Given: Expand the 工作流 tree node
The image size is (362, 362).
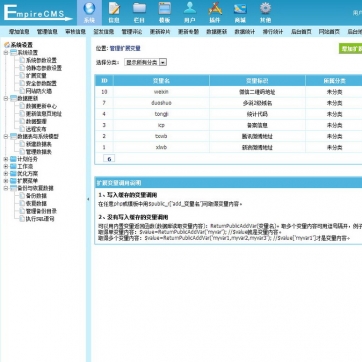Looking at the screenshot, I should pos(6,167).
